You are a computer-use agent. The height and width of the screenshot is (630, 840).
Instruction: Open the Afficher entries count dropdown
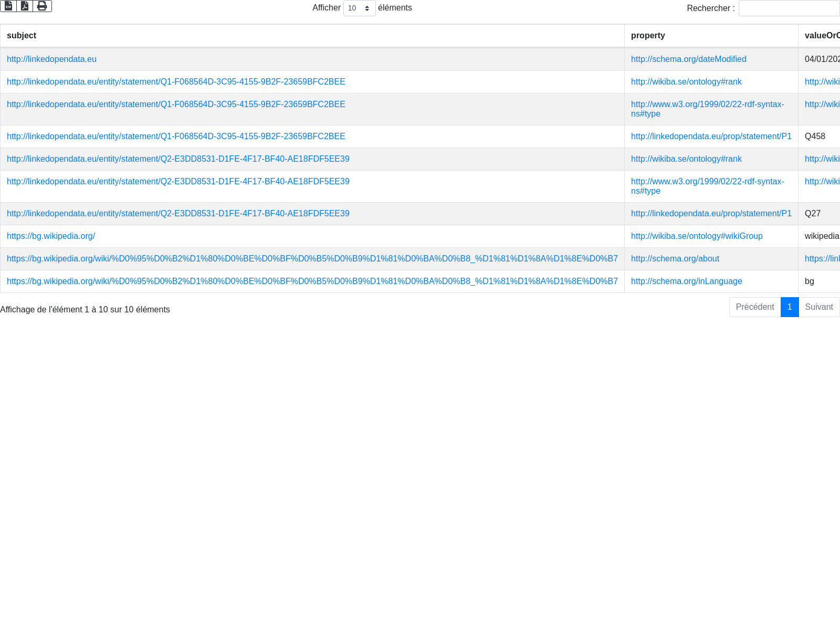(359, 8)
